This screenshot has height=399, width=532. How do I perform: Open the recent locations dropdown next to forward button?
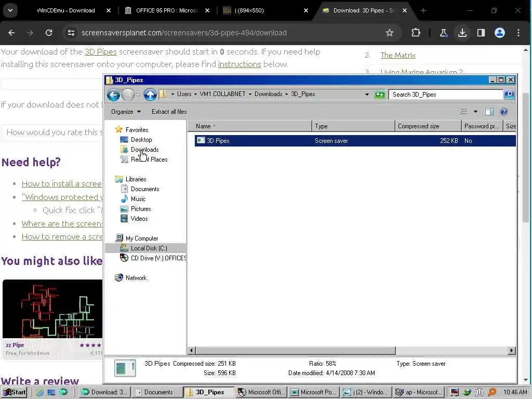pos(138,95)
